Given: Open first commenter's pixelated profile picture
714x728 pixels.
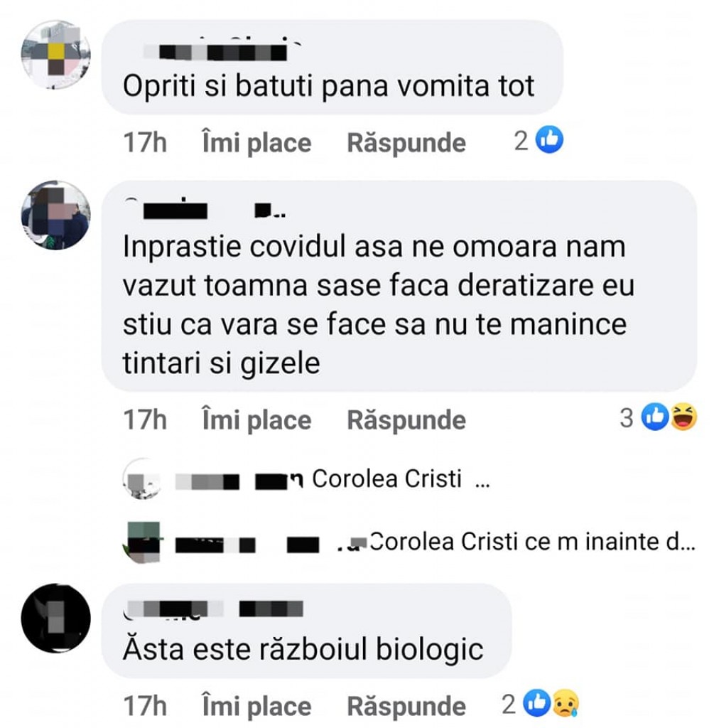Looking at the screenshot, I should pos(55,54).
